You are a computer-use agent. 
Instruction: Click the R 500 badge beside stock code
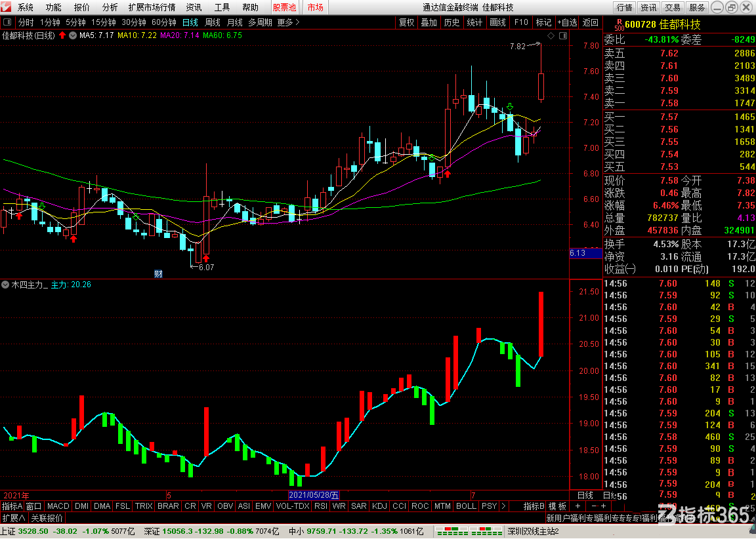[619, 24]
